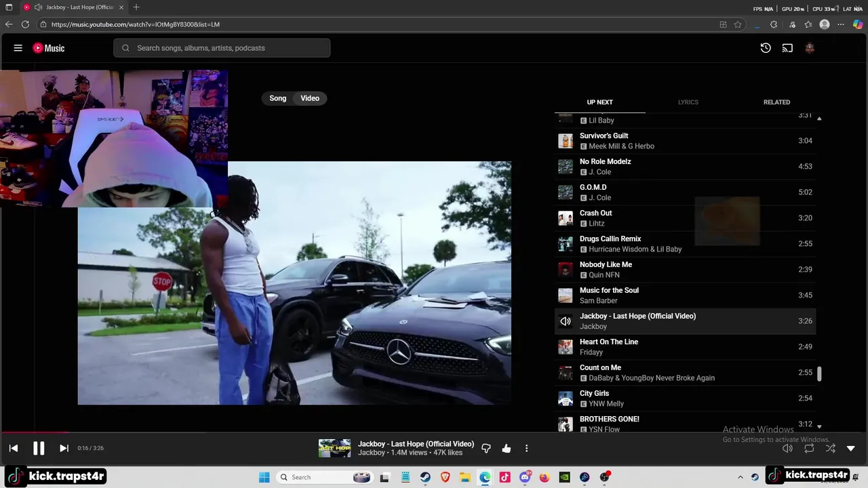Viewport: 868px width, 488px height.
Task: Open the Copilot sidebar icon
Action: click(x=858, y=24)
